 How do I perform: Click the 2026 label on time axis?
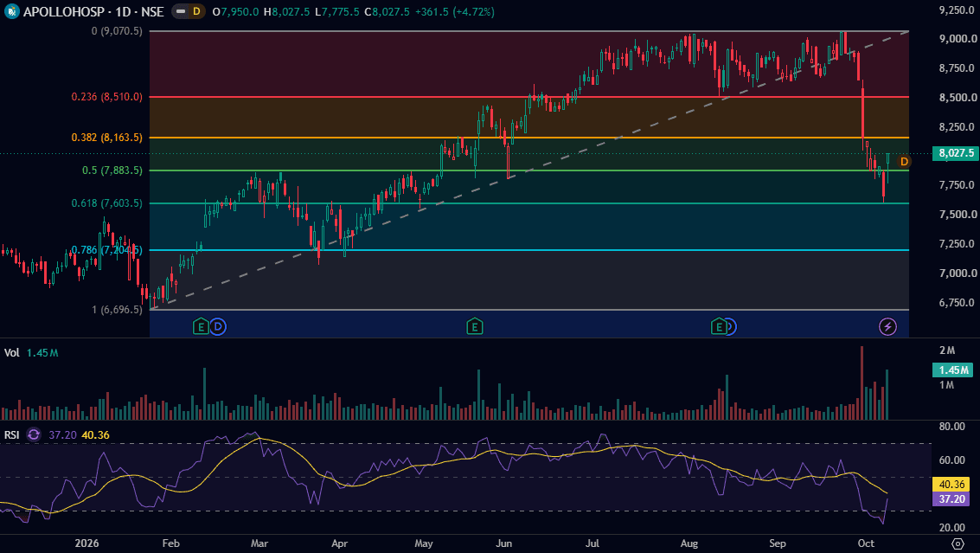tap(86, 543)
